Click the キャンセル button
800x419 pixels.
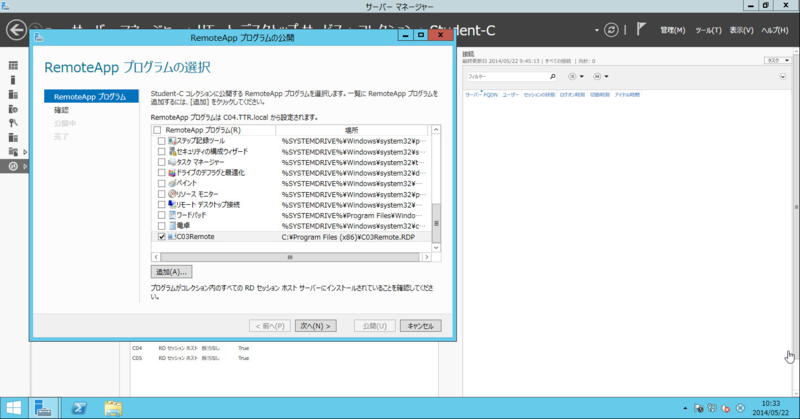pos(420,326)
